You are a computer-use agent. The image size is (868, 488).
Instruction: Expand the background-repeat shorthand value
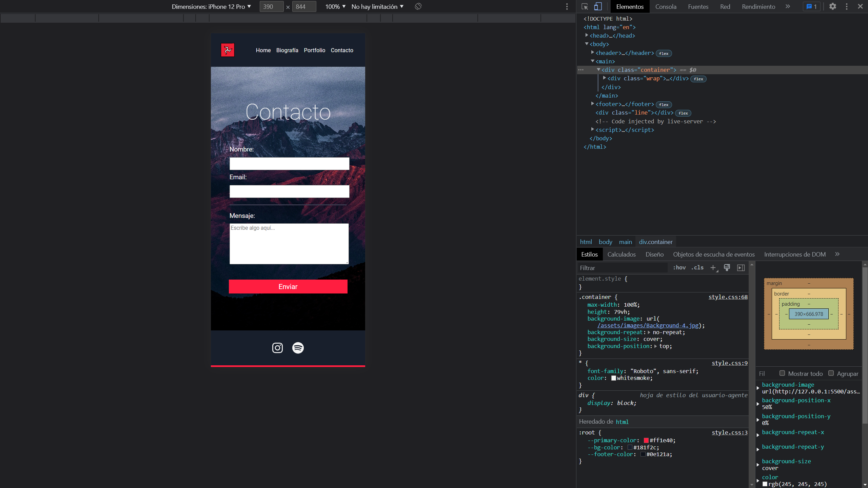[649, 332]
